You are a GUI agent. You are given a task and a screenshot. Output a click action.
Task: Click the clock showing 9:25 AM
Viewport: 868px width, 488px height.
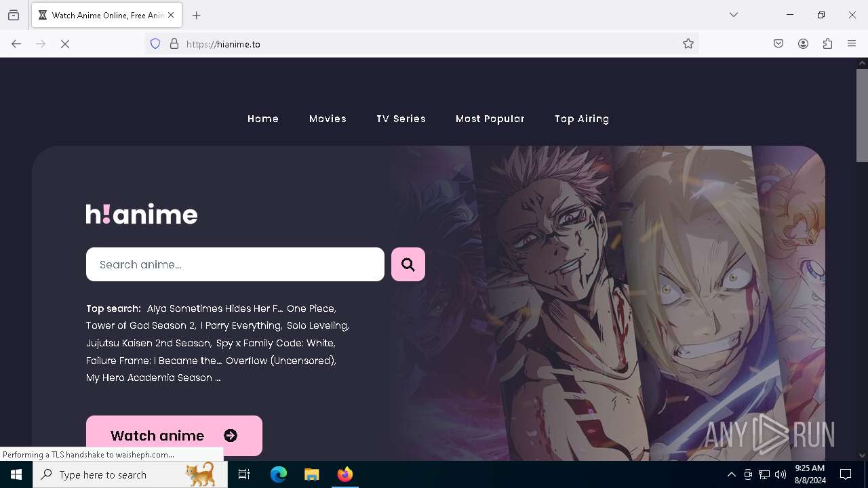[x=810, y=474]
